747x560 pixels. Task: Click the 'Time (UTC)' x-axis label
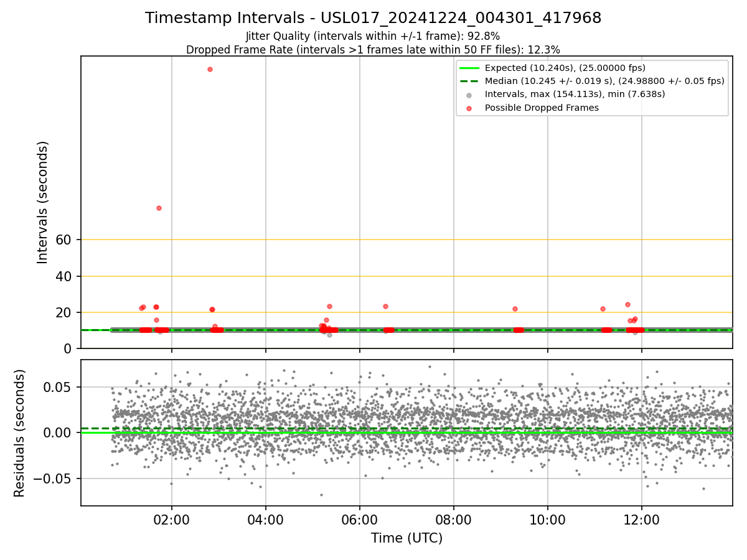click(x=406, y=538)
